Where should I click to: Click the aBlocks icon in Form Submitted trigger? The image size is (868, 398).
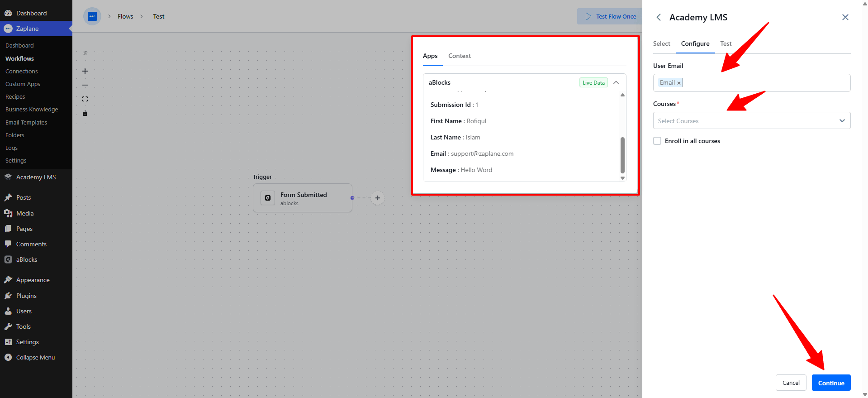click(268, 198)
